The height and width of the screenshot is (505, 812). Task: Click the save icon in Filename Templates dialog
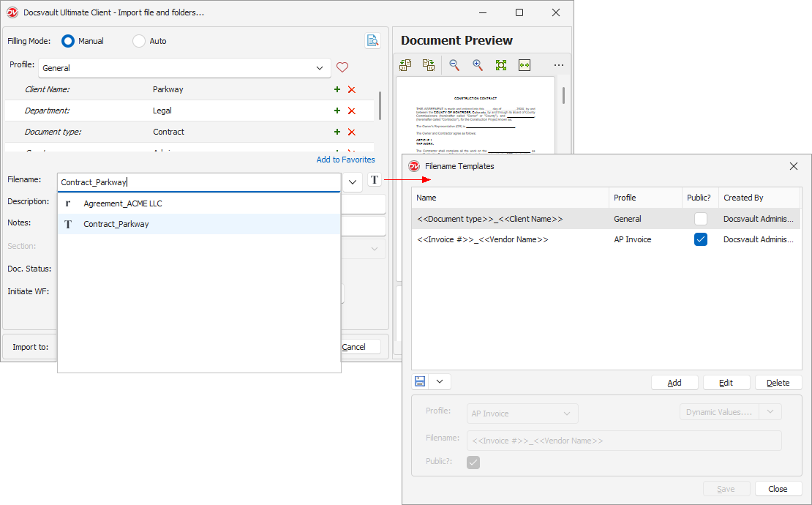(x=418, y=381)
